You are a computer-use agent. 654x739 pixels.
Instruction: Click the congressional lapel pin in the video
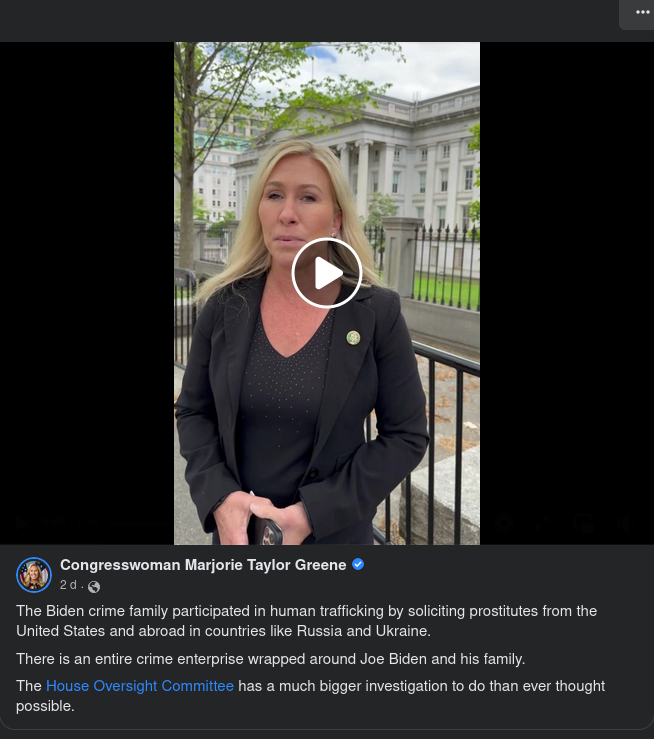tap(353, 337)
